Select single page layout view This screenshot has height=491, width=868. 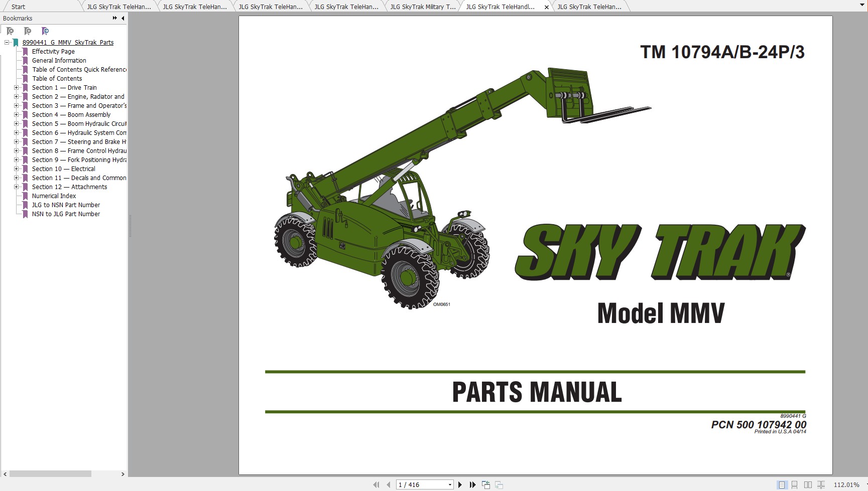pyautogui.click(x=782, y=484)
